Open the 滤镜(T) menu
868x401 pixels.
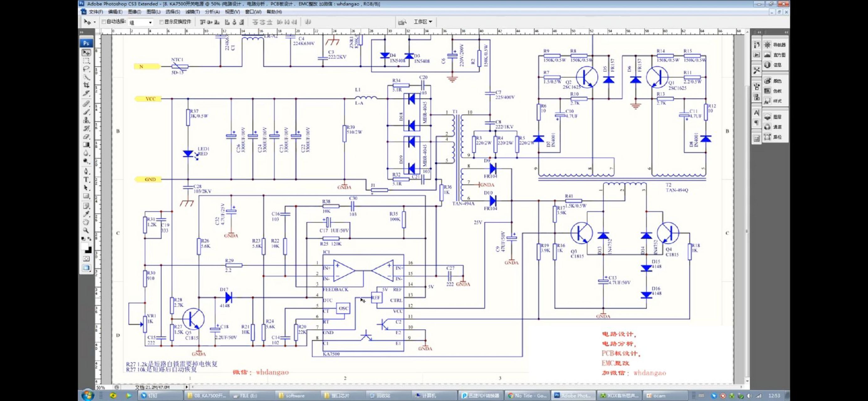click(x=192, y=12)
